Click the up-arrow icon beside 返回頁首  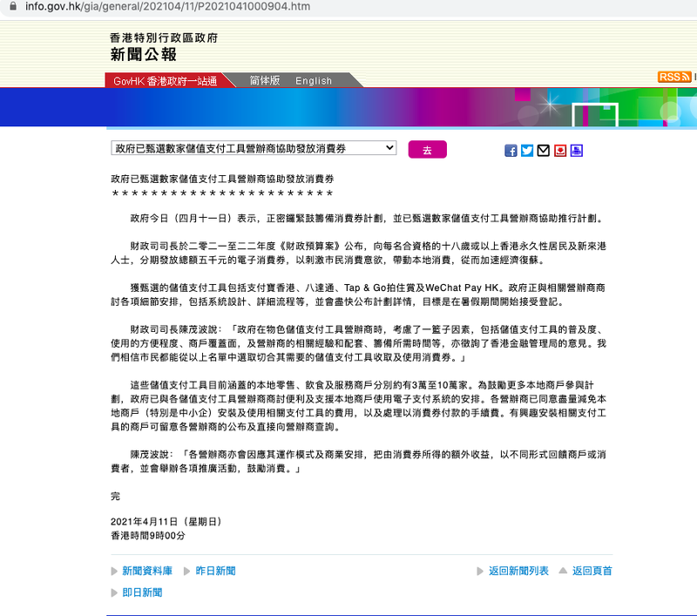pyautogui.click(x=562, y=572)
